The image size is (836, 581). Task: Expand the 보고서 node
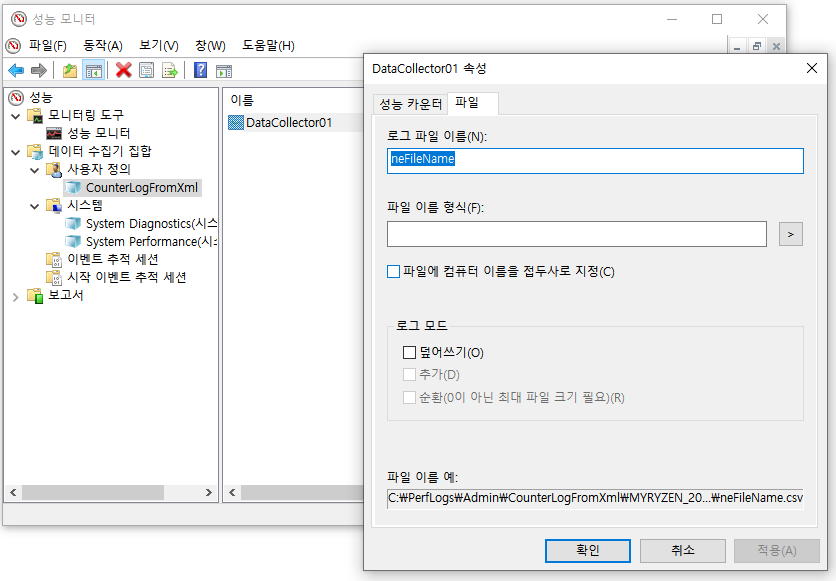pyautogui.click(x=16, y=297)
